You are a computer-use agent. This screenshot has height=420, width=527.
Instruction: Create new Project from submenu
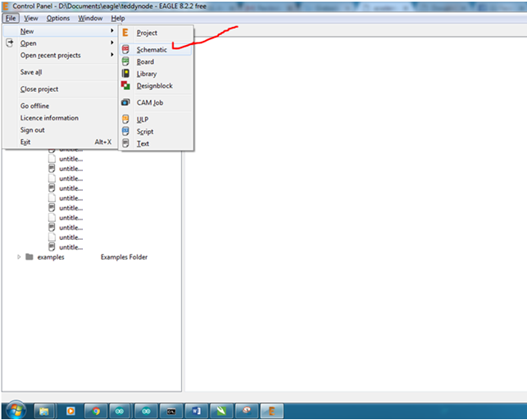click(157, 33)
